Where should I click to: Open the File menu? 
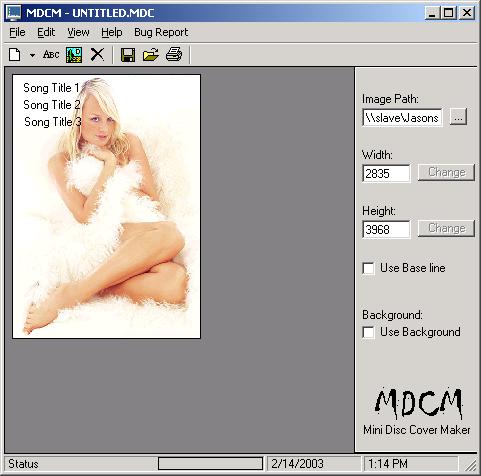(x=17, y=32)
